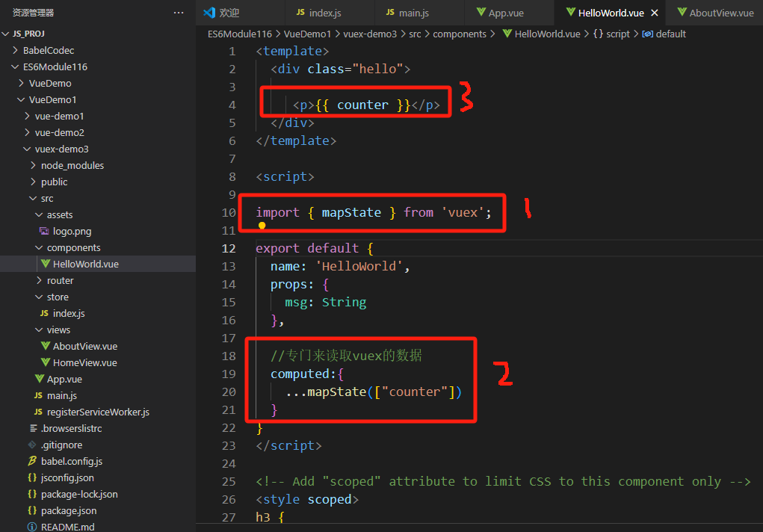Viewport: 763px width, 532px height.
Task: Click the Babel icon beside babel.config.js
Action: click(x=32, y=461)
